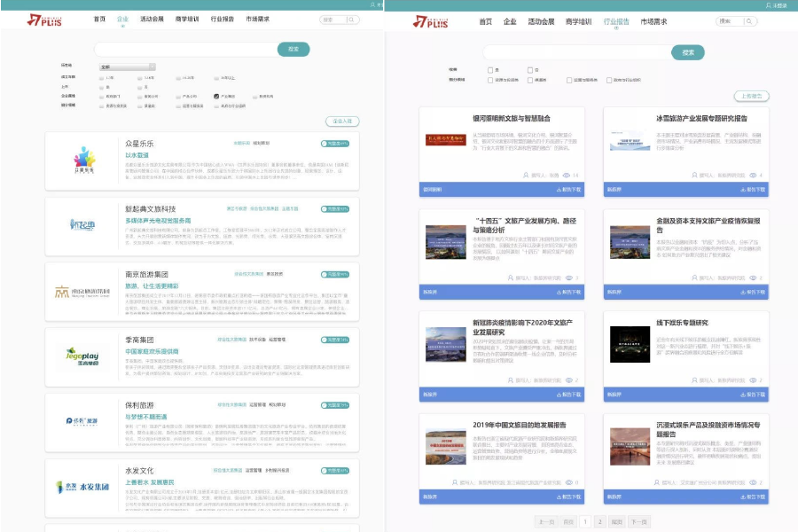Open 商学培训 in left page navigation
The image size is (798, 532).
[187, 19]
